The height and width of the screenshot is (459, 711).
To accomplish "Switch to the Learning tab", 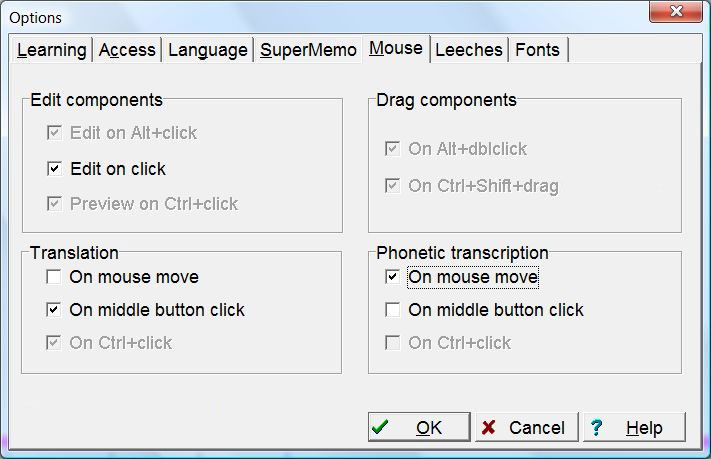I will pos(52,50).
